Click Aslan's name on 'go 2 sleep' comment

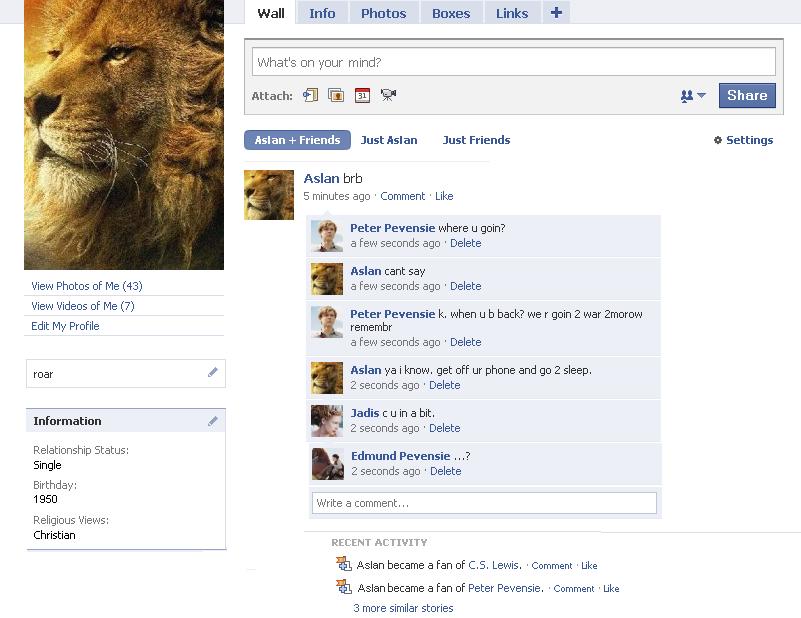click(x=366, y=370)
